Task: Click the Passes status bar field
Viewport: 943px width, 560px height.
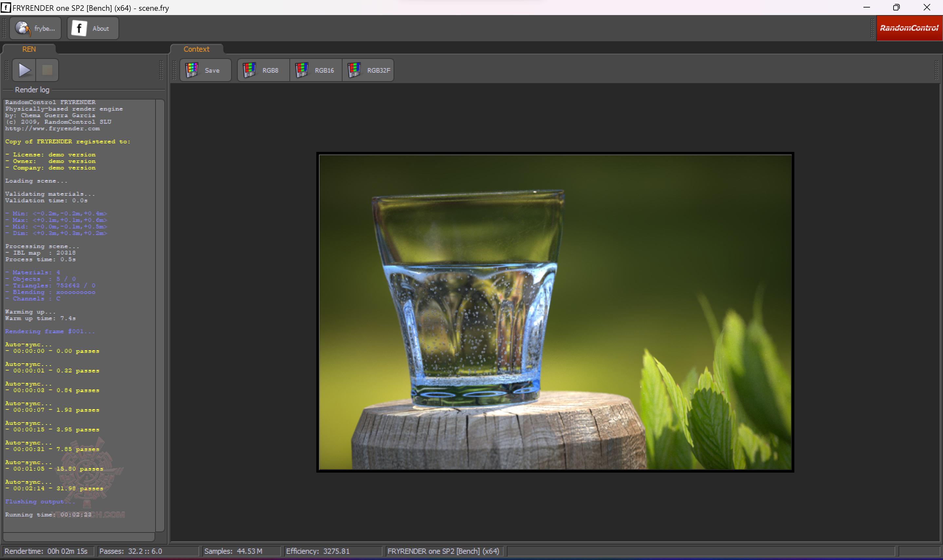Action: coord(147,551)
